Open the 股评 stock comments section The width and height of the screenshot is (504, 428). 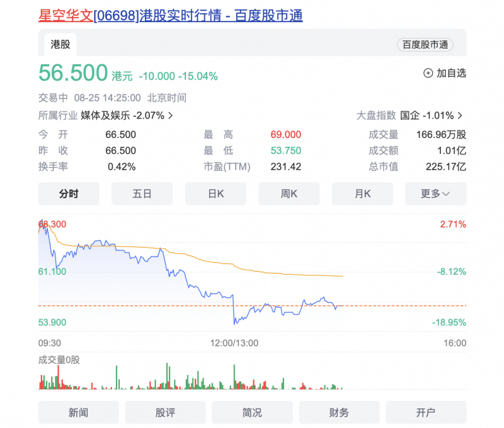pos(165,413)
